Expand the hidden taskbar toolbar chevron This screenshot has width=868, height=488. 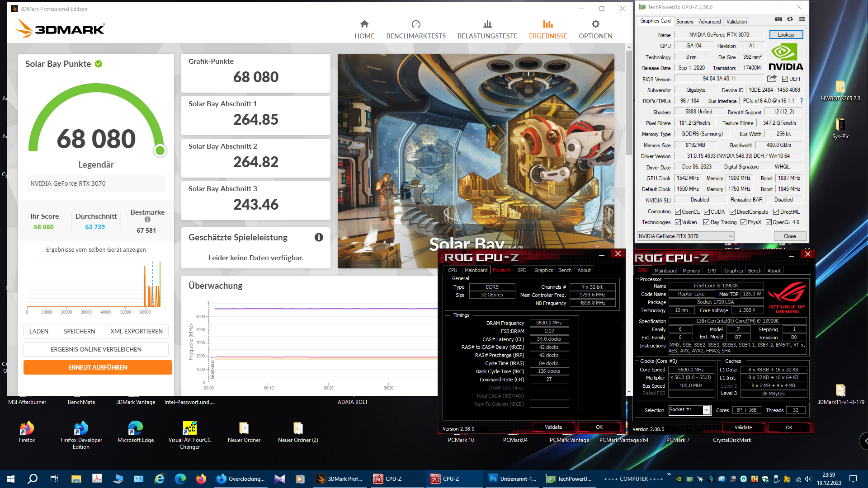click(x=668, y=474)
